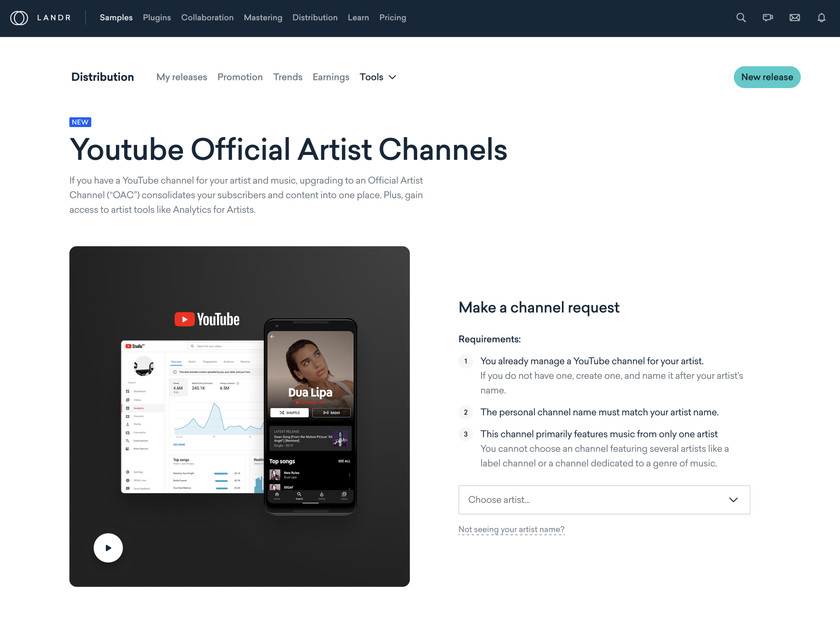
Task: View notifications via the bell icon
Action: click(821, 17)
